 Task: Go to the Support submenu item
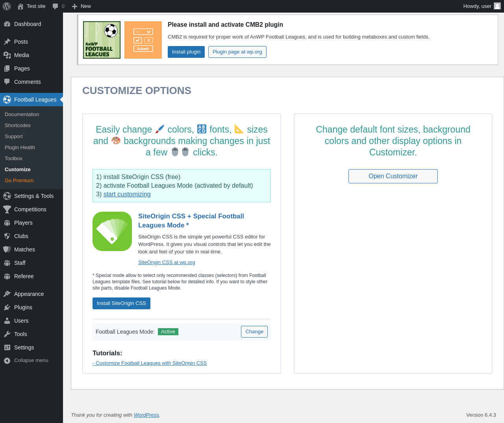point(14,137)
